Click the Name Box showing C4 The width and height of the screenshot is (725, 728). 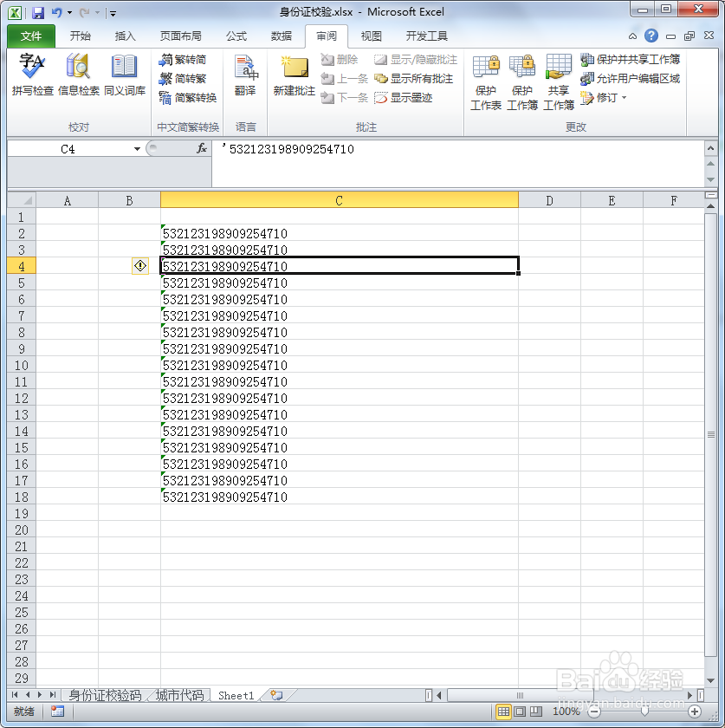(68, 149)
